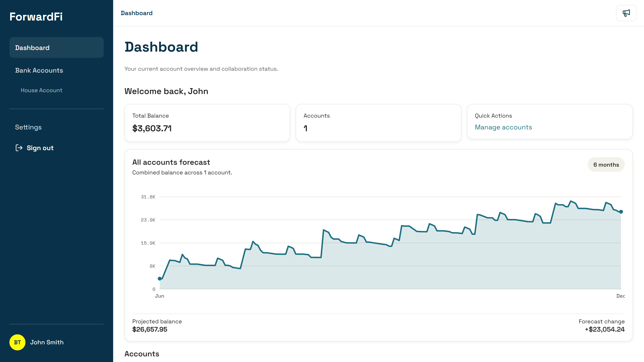The width and height of the screenshot is (644, 362).
Task: Click the Combined balance across 1 account text
Action: click(x=182, y=173)
